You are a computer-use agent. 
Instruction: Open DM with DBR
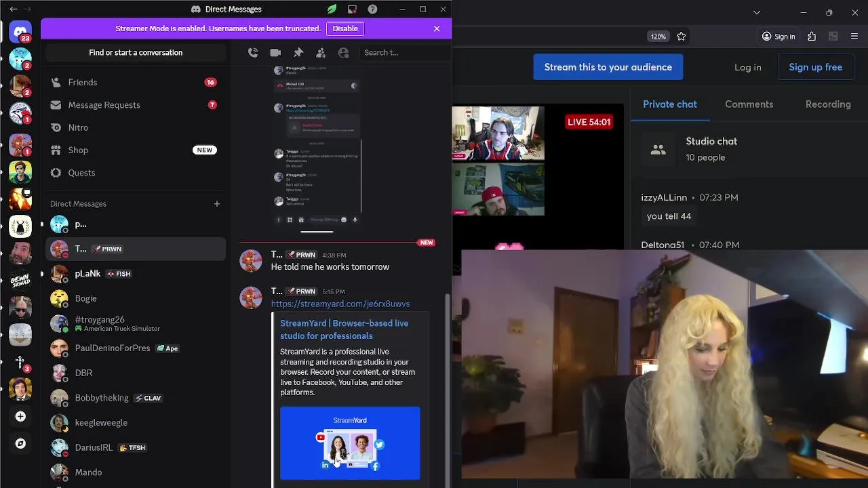[136, 373]
